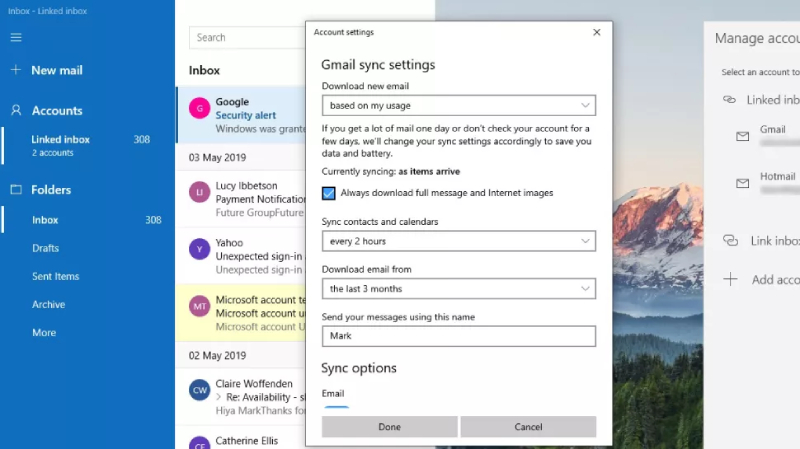Click the 03 May 2019 date header

coord(217,157)
